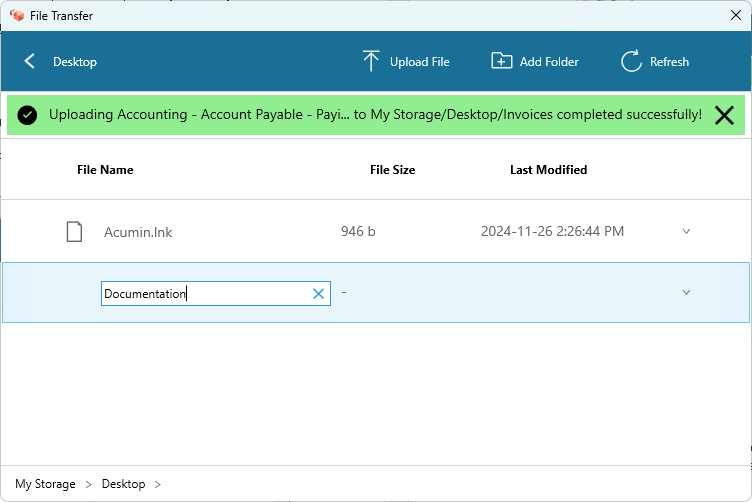Dismiss the upload success notification
Image resolution: width=752 pixels, height=502 pixels.
tap(724, 115)
